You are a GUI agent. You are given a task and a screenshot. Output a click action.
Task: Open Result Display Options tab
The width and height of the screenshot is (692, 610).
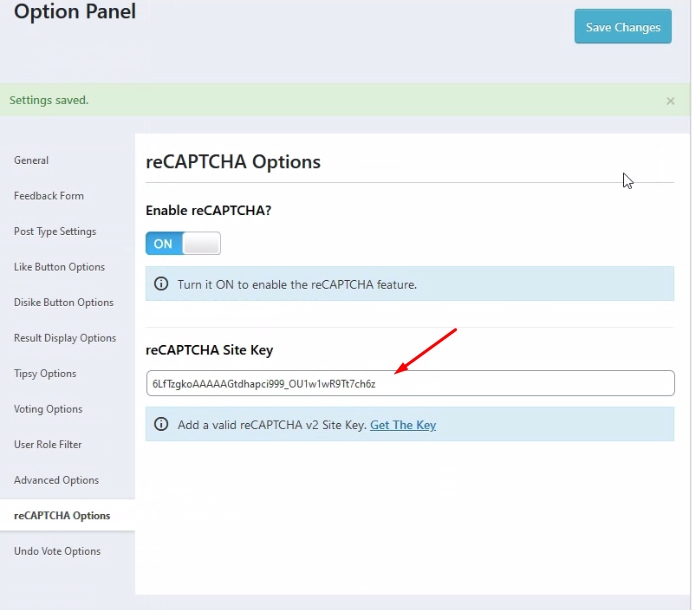pyautogui.click(x=65, y=338)
